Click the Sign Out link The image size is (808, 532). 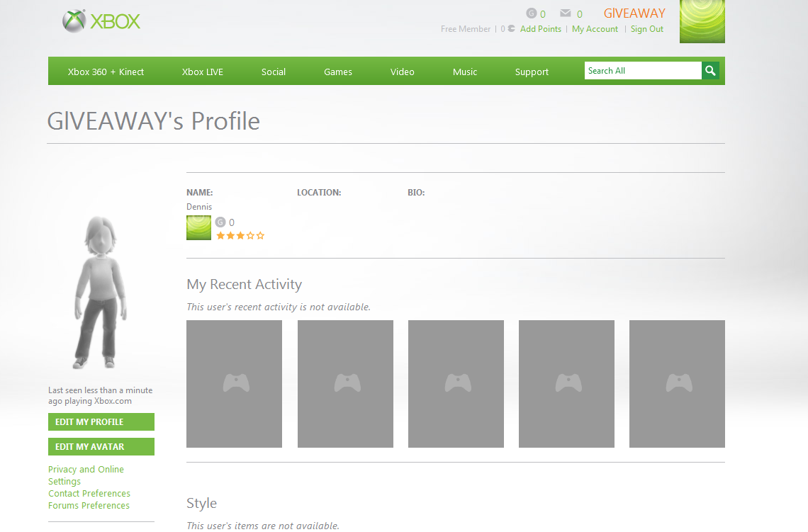[646, 29]
